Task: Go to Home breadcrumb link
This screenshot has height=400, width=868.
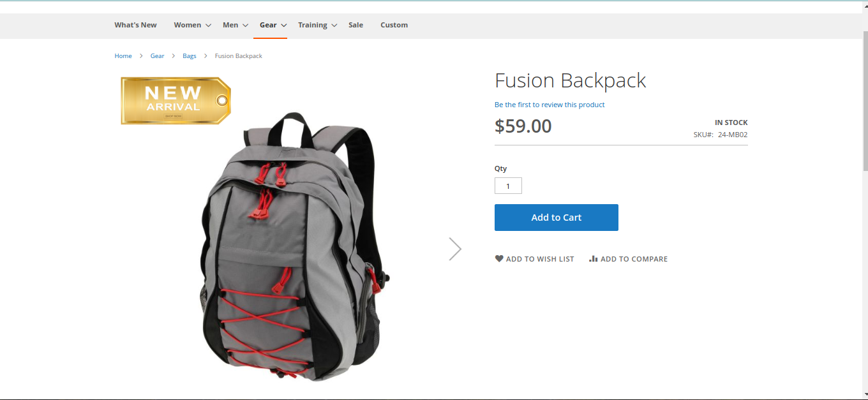Action: (x=123, y=56)
